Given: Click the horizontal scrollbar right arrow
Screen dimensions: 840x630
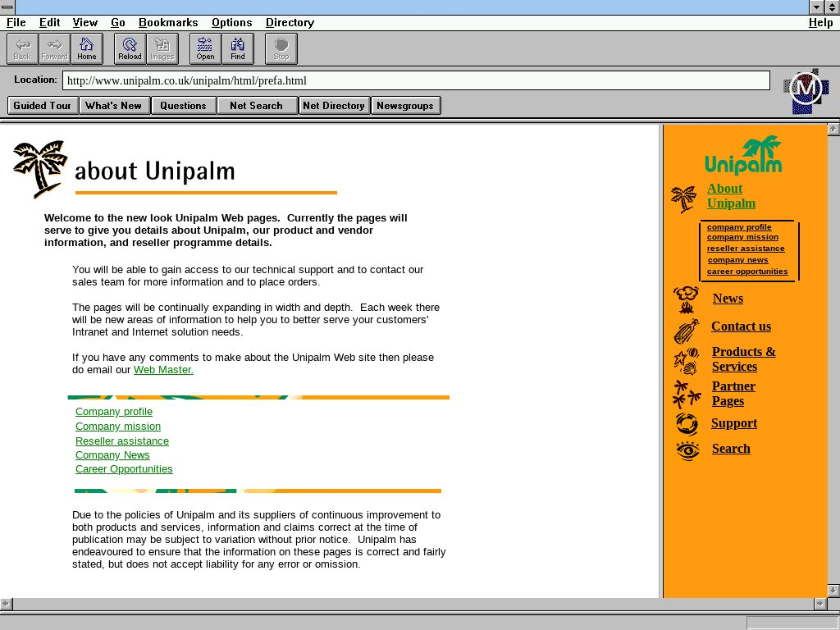Looking at the screenshot, I should (819, 605).
